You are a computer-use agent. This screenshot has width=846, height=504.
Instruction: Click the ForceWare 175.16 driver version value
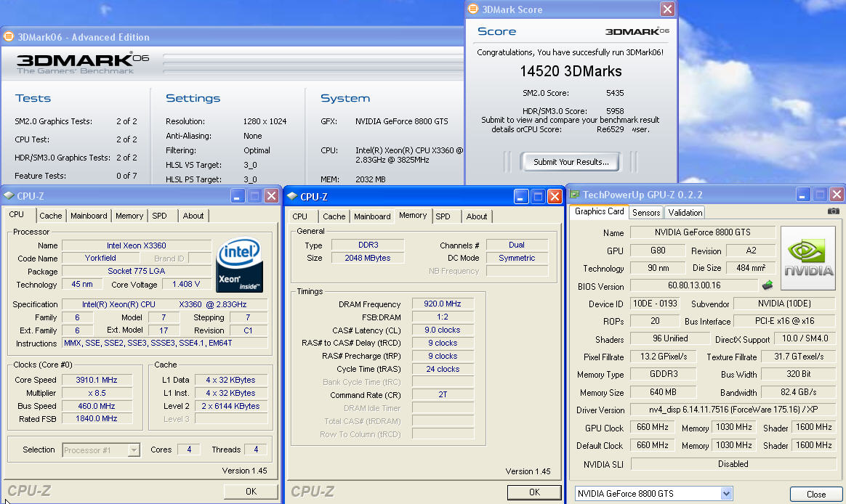(733, 410)
